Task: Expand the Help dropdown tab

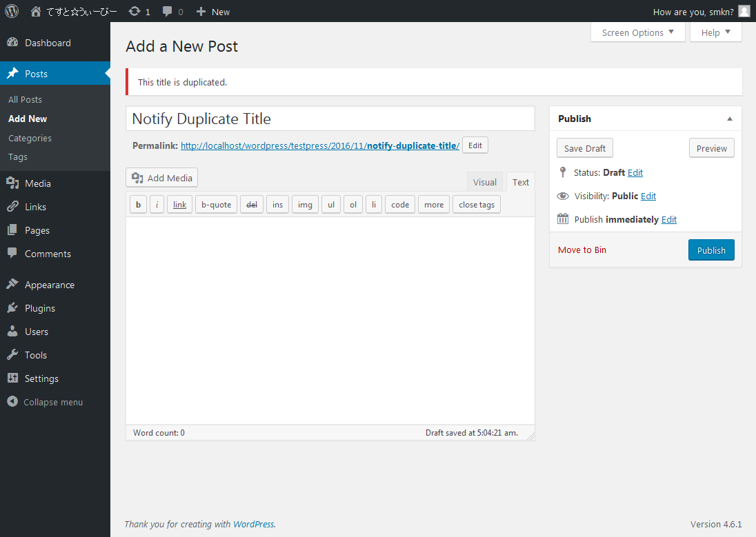Action: click(715, 32)
